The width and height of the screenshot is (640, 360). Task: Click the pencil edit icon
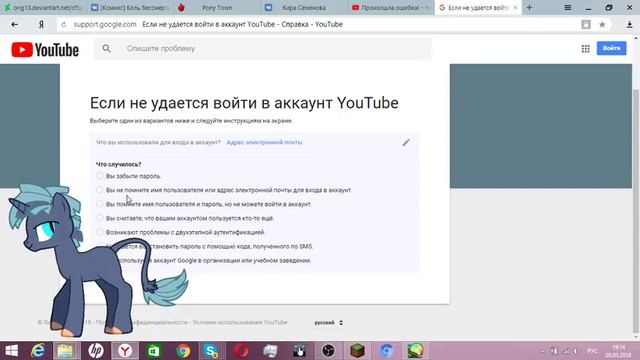click(x=406, y=142)
